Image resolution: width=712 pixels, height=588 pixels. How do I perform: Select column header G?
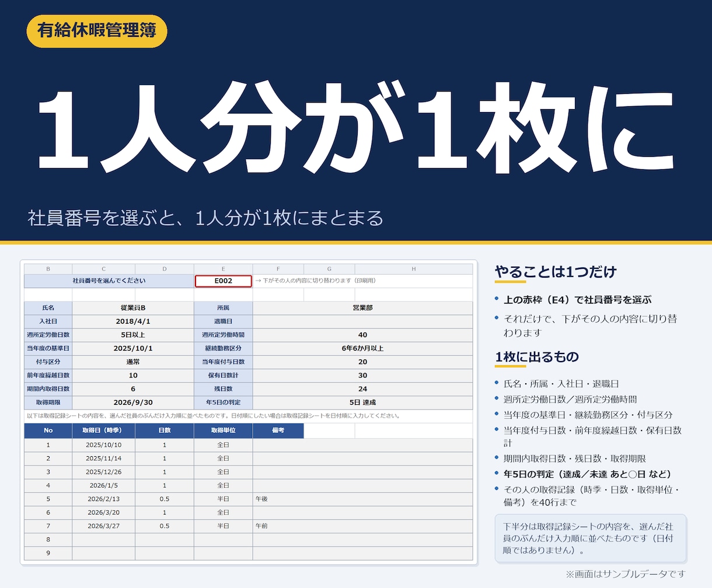(329, 269)
